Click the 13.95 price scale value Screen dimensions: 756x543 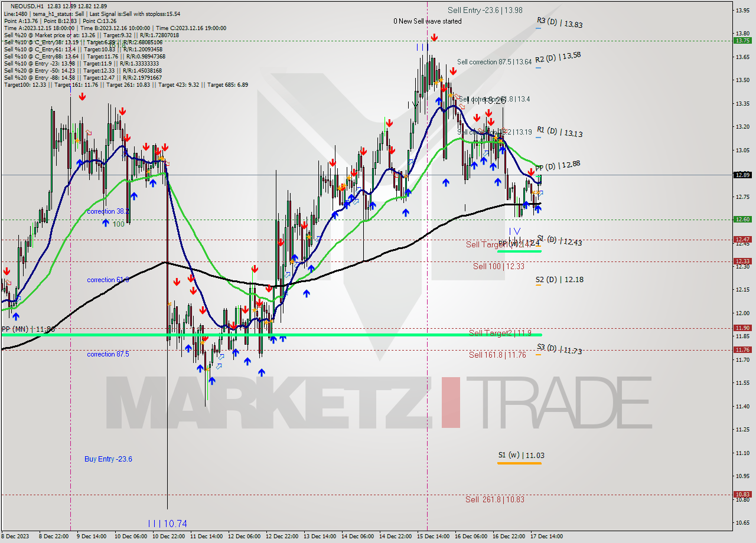pos(742,10)
